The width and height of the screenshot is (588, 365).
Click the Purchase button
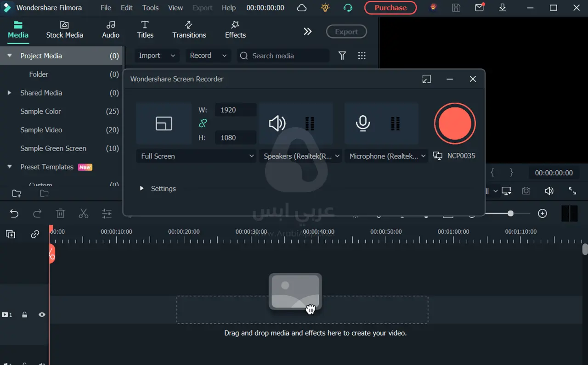point(390,8)
